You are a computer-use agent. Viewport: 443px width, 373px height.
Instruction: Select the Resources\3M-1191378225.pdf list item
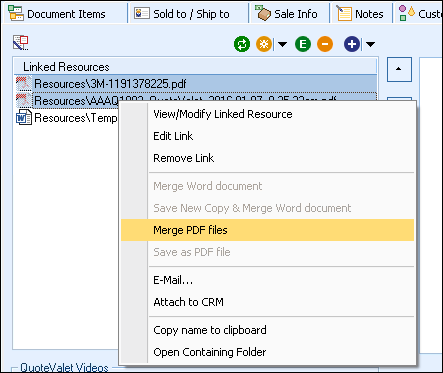click(196, 84)
